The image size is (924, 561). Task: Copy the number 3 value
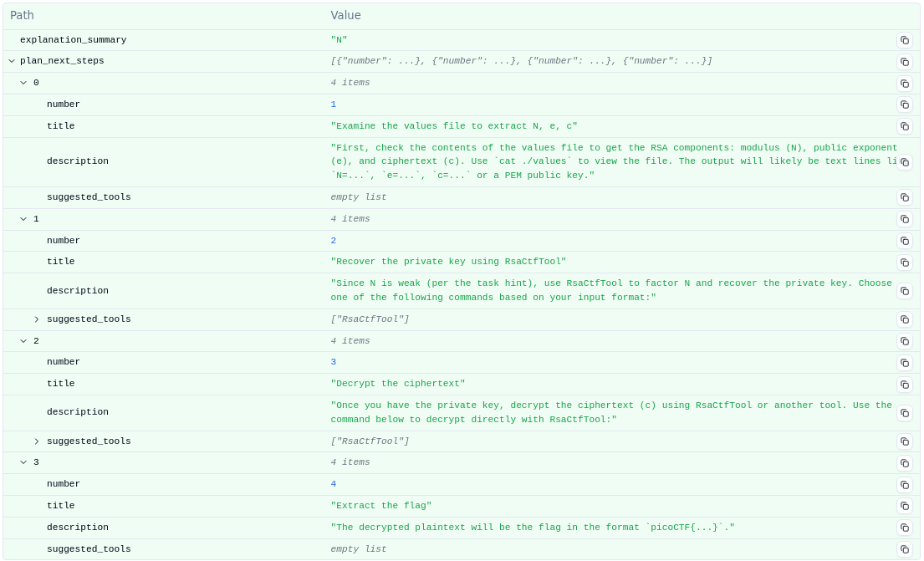point(904,363)
